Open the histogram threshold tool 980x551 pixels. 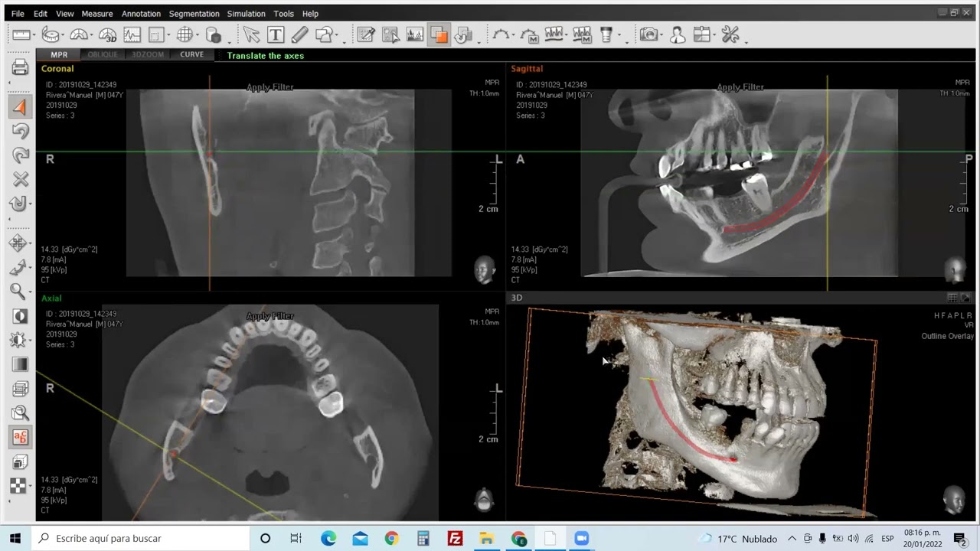click(x=415, y=34)
